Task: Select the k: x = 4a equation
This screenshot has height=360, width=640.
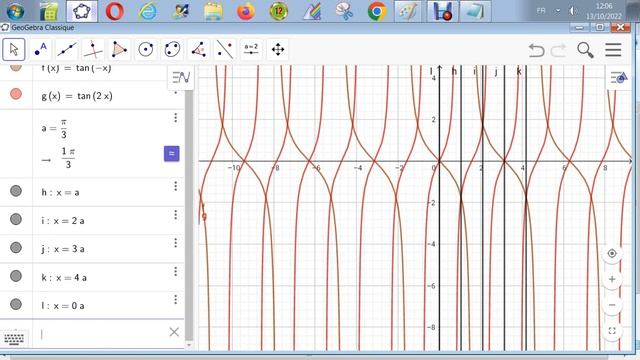Action: (64, 278)
